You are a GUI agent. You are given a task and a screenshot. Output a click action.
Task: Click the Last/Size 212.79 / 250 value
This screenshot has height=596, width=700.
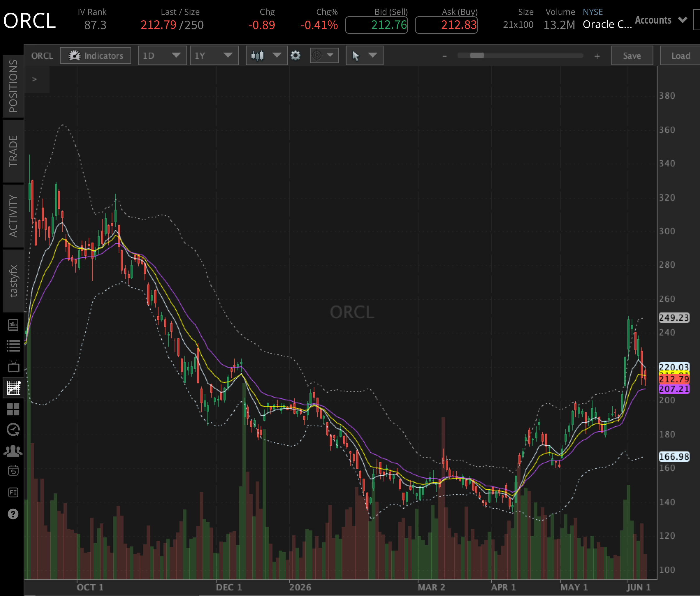[172, 25]
